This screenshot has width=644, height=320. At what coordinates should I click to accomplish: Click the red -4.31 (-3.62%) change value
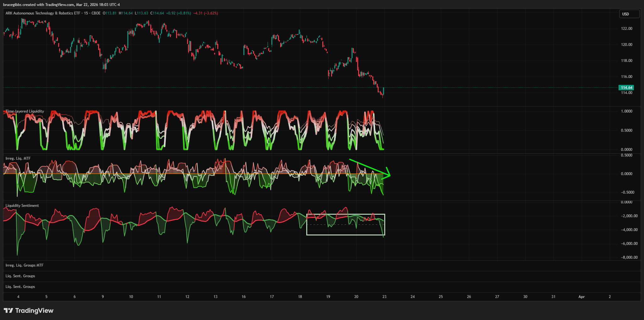tap(205, 13)
